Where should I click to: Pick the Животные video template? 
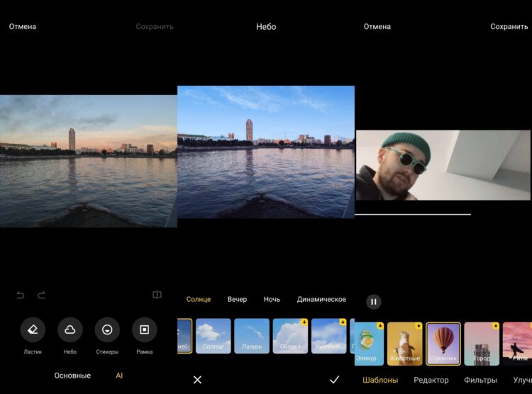pos(405,344)
